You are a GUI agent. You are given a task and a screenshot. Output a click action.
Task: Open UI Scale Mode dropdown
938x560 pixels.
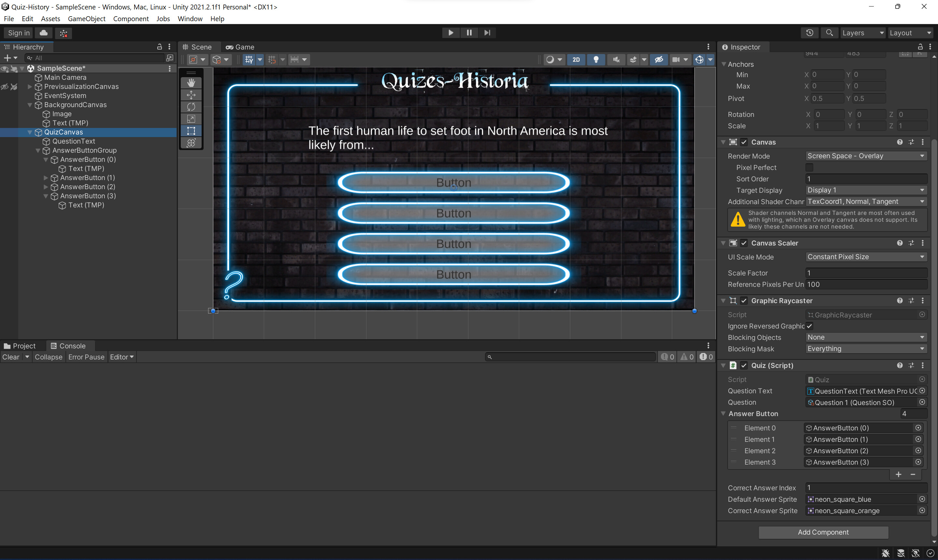(x=865, y=257)
